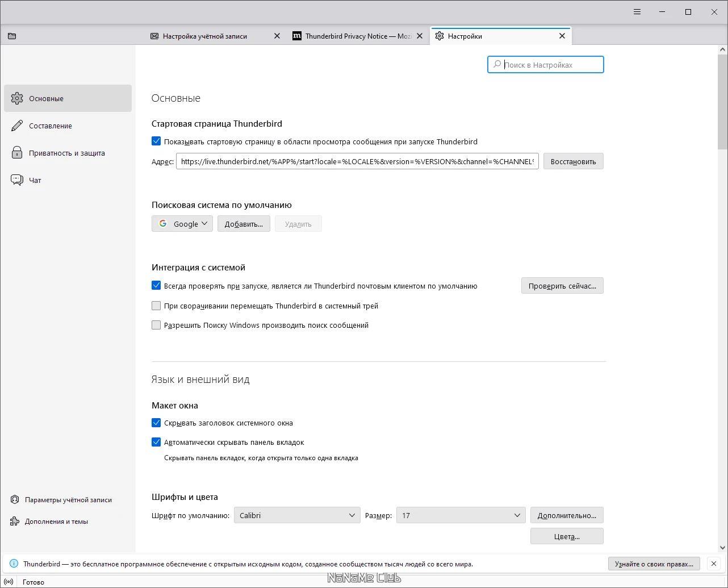Maximize the Thunderbird window
The height and width of the screenshot is (588, 728).
pyautogui.click(x=688, y=12)
